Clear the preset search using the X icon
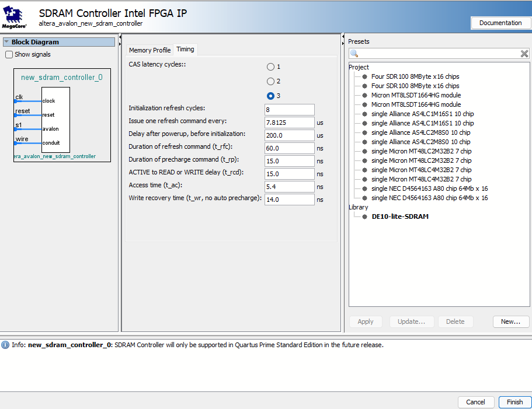Screen dimensions: 532x409 (x=524, y=53)
